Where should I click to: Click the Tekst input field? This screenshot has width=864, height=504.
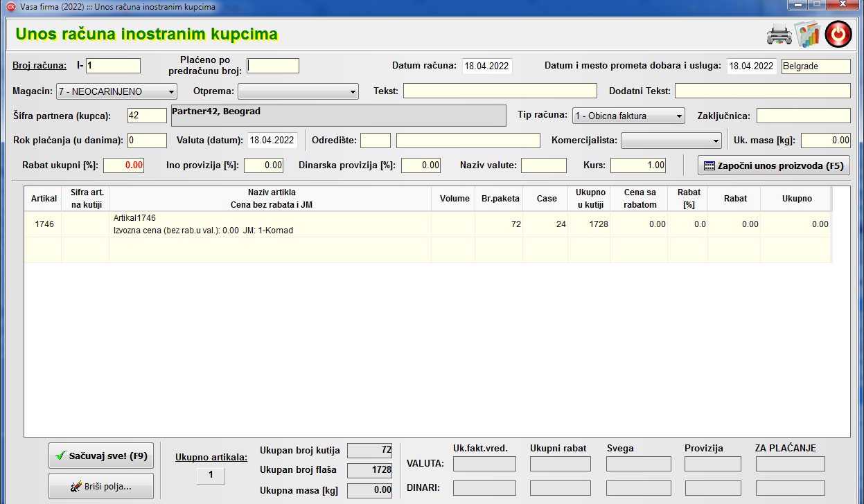pos(500,91)
